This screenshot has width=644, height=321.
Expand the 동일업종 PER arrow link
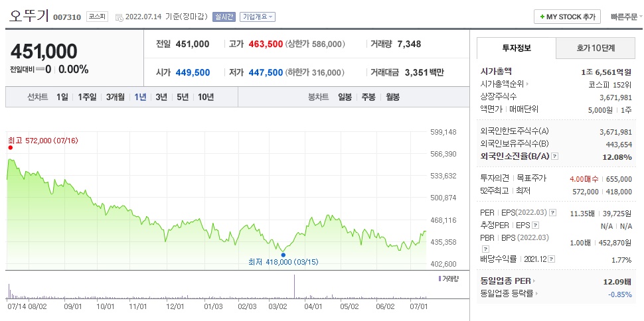(534, 281)
